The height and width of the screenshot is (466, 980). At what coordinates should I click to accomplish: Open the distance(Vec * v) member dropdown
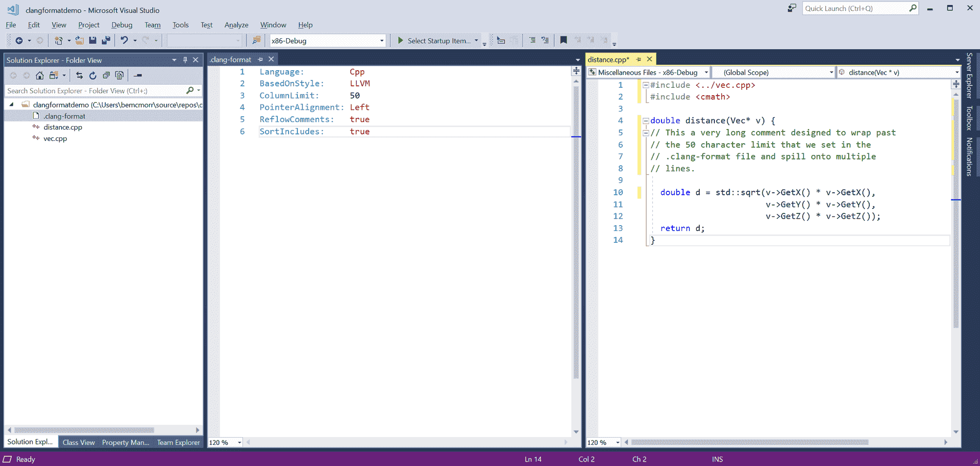956,72
